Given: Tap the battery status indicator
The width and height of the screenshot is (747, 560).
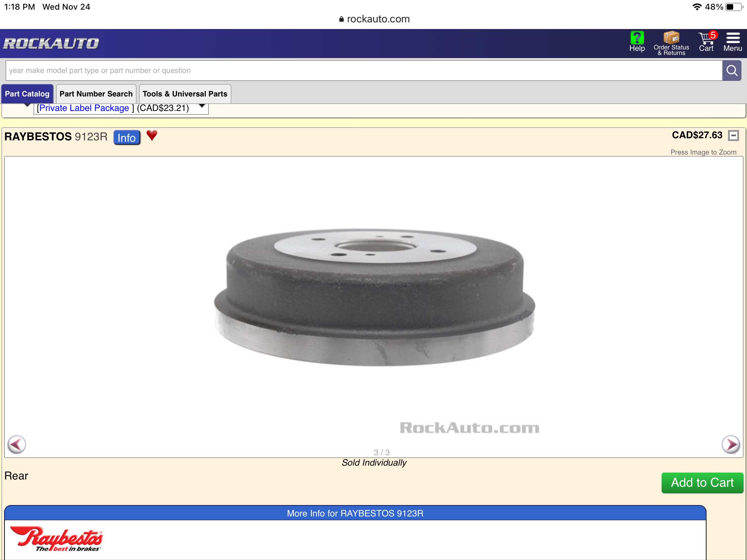Looking at the screenshot, I should pos(734,7).
